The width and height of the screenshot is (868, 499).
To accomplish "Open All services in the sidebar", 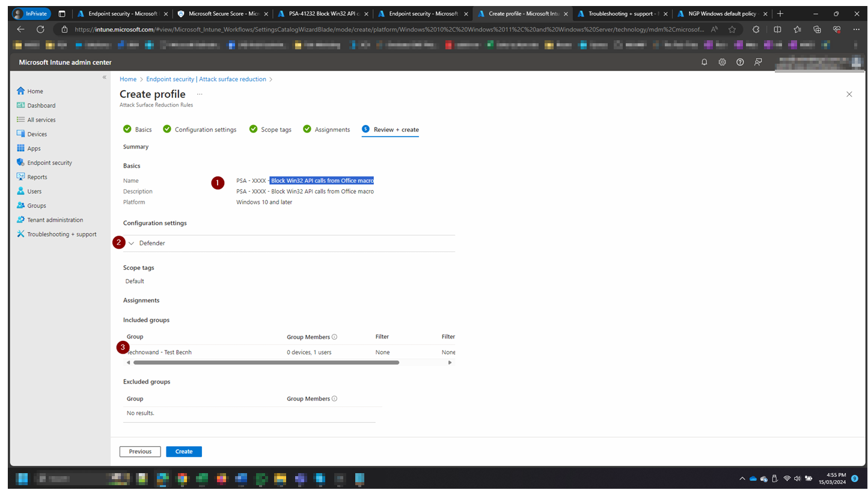I will pos(36,120).
